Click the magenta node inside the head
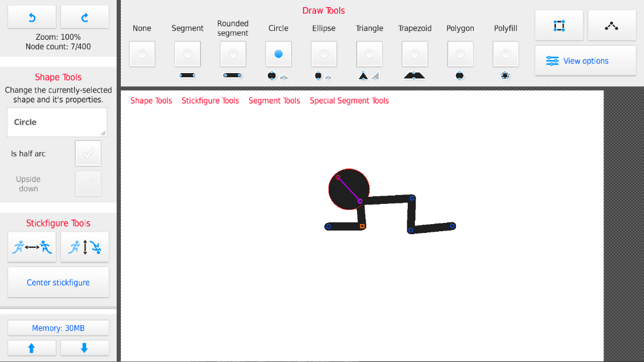This screenshot has height=362, width=644. tap(360, 202)
